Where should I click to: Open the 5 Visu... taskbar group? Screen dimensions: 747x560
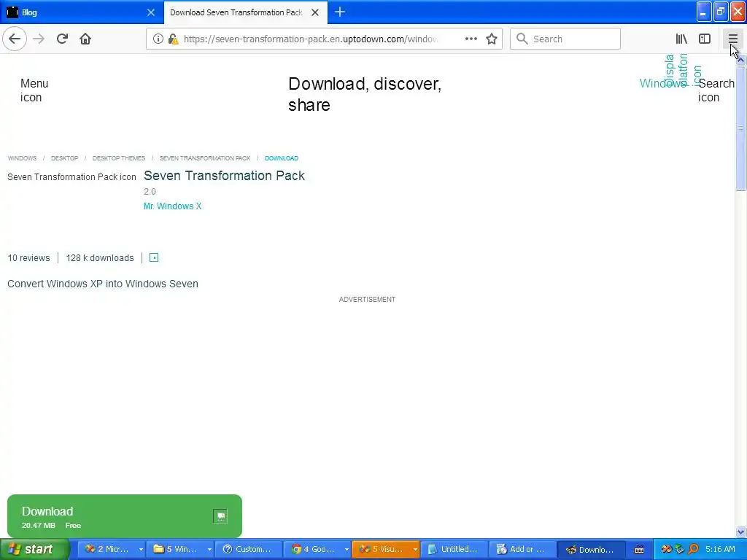385,549
